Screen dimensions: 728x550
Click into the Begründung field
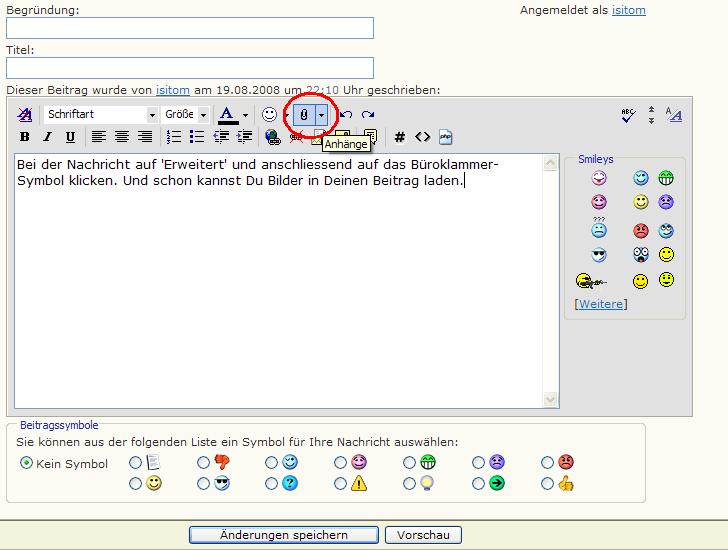[x=190, y=28]
